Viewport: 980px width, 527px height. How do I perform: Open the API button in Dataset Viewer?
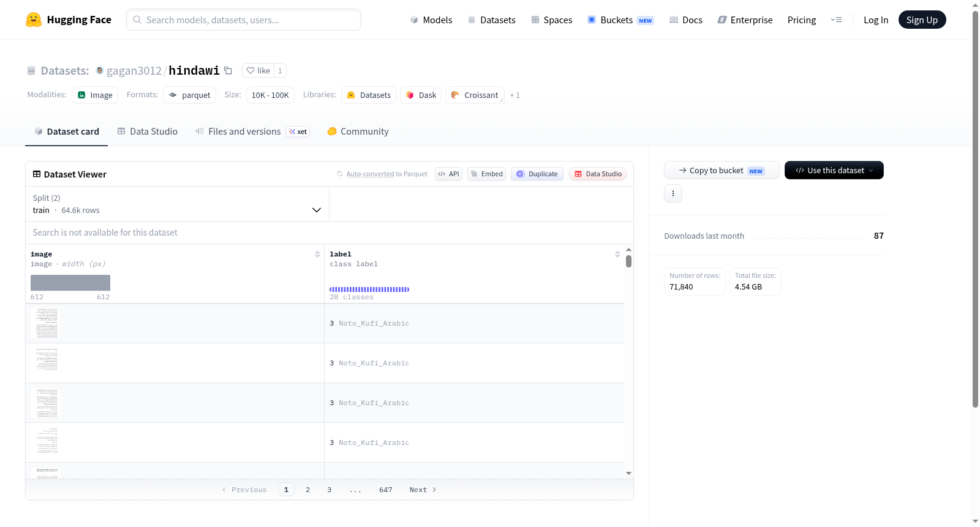[448, 174]
